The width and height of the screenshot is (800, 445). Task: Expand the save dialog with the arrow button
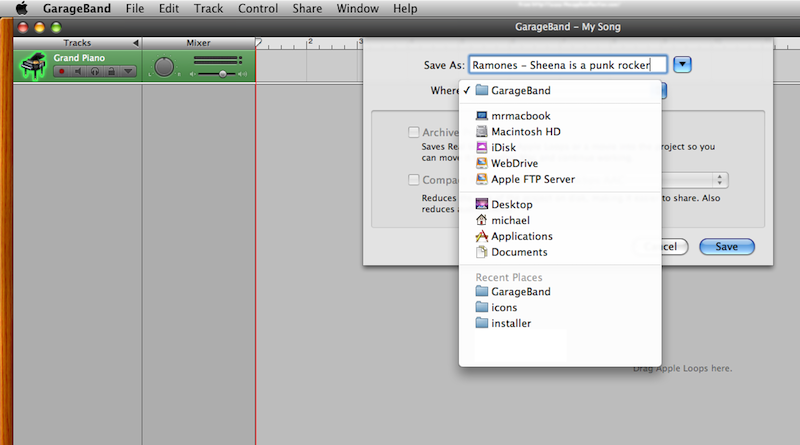point(682,65)
